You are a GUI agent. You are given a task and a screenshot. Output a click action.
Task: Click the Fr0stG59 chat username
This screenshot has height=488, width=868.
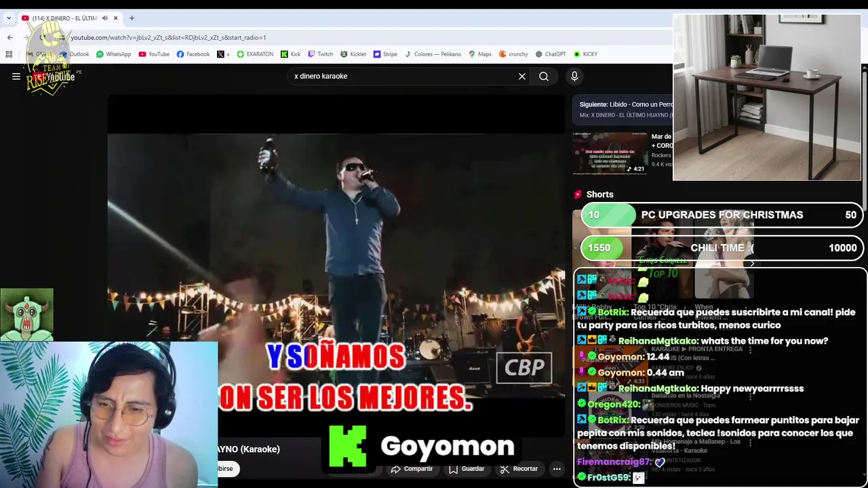(609, 477)
